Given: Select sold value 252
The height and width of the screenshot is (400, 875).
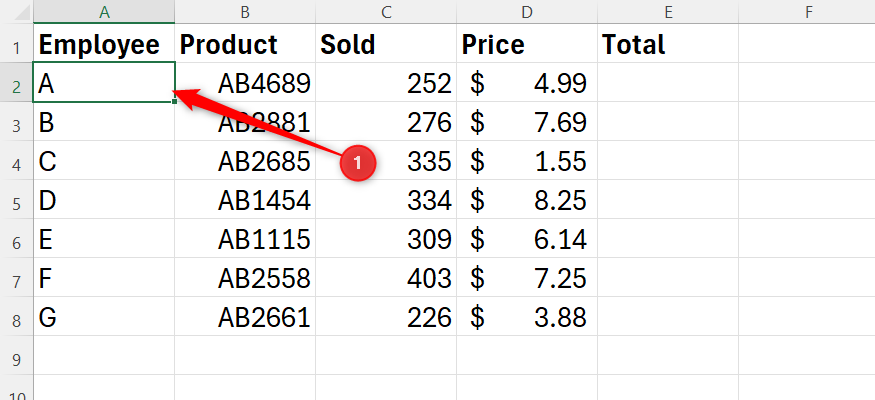Looking at the screenshot, I should click(386, 83).
